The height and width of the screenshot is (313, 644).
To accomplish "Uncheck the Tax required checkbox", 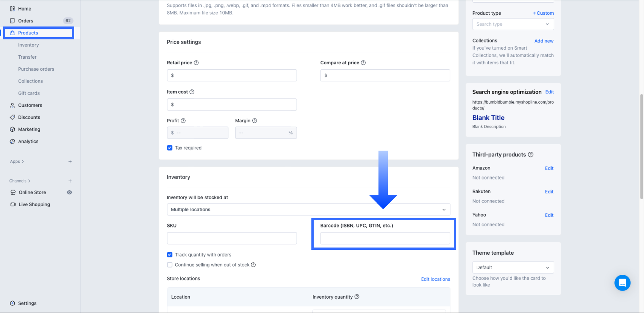I will coord(170,148).
